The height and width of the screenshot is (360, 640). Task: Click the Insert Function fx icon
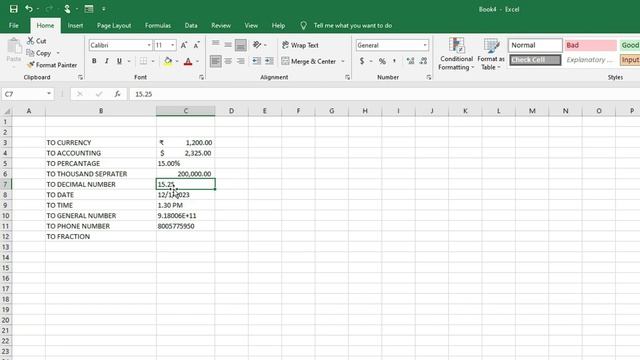pyautogui.click(x=117, y=94)
